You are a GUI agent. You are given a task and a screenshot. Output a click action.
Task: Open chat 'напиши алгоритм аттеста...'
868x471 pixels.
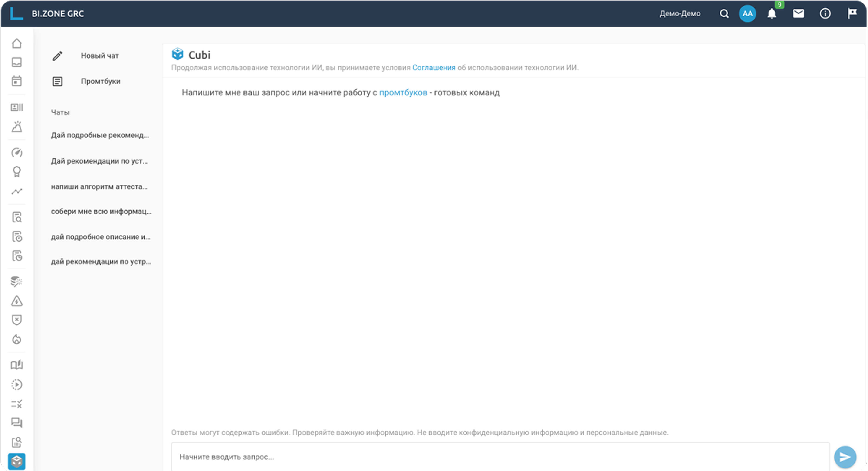click(x=99, y=187)
